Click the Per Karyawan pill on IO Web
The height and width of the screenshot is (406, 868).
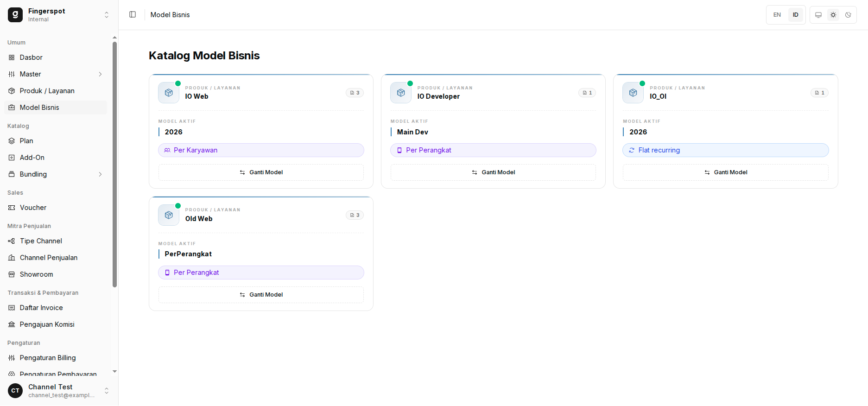point(261,150)
